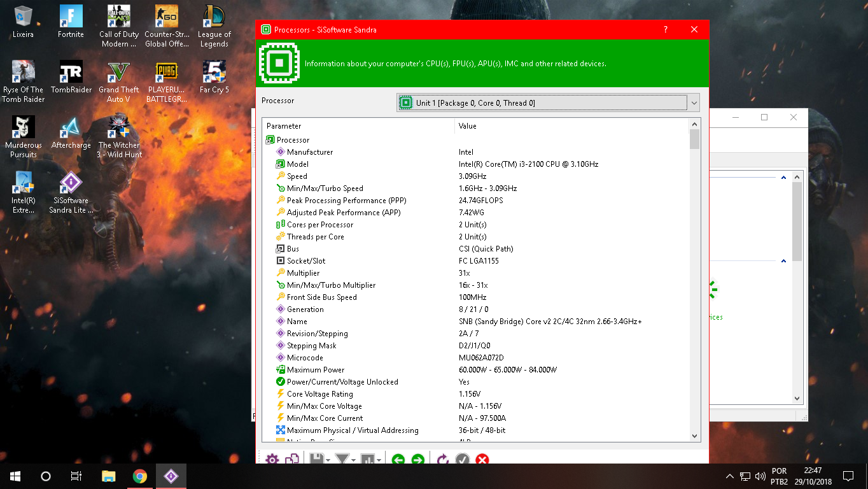868x489 pixels.
Task: Open Task View on taskbar
Action: (76, 476)
